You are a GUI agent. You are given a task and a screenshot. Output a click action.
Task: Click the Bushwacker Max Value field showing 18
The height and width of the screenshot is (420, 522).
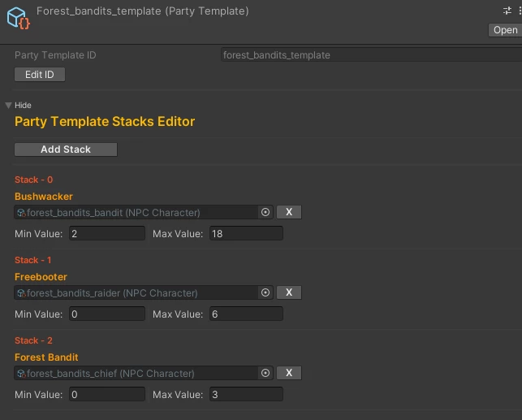pyautogui.click(x=246, y=233)
